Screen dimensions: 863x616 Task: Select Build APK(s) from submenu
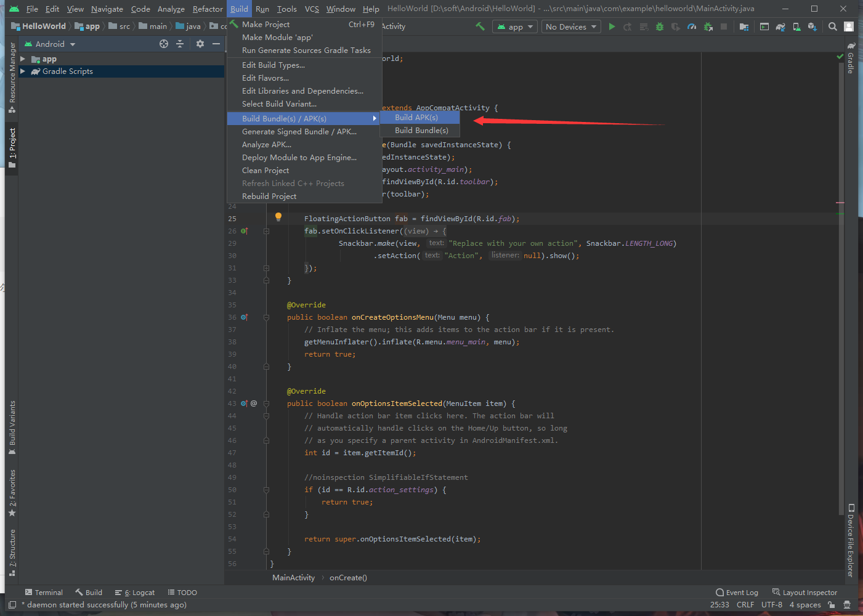coord(416,117)
